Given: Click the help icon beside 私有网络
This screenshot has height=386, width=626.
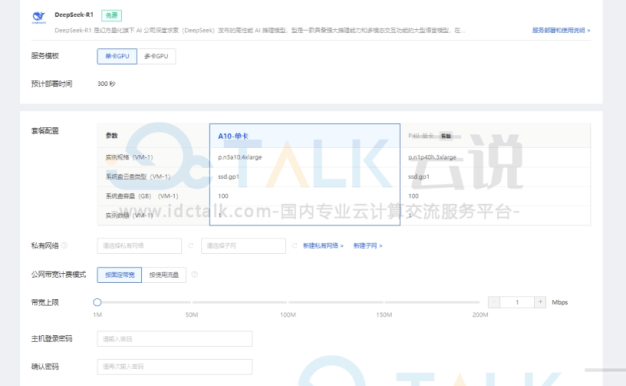Looking at the screenshot, I should coord(64,245).
